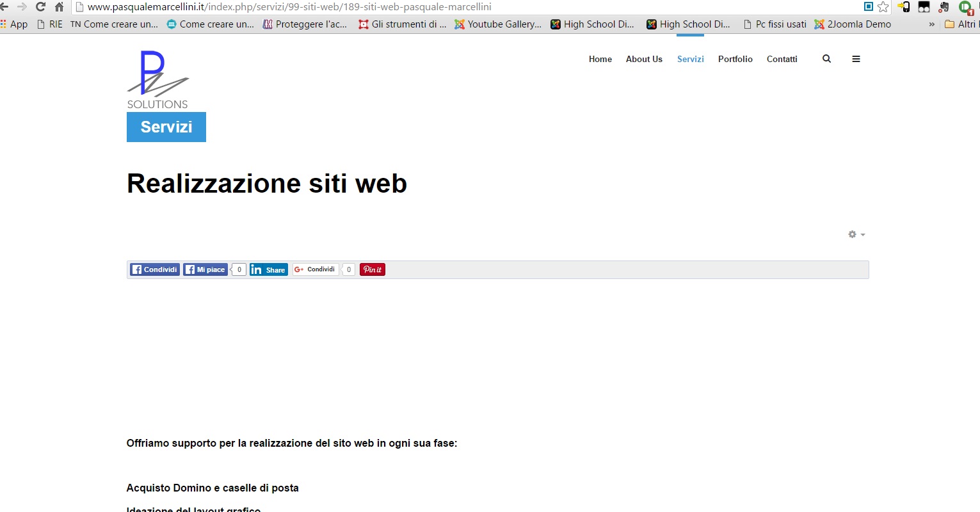The image size is (980, 512).
Task: Click the blue square icon in address bar
Action: (x=869, y=7)
